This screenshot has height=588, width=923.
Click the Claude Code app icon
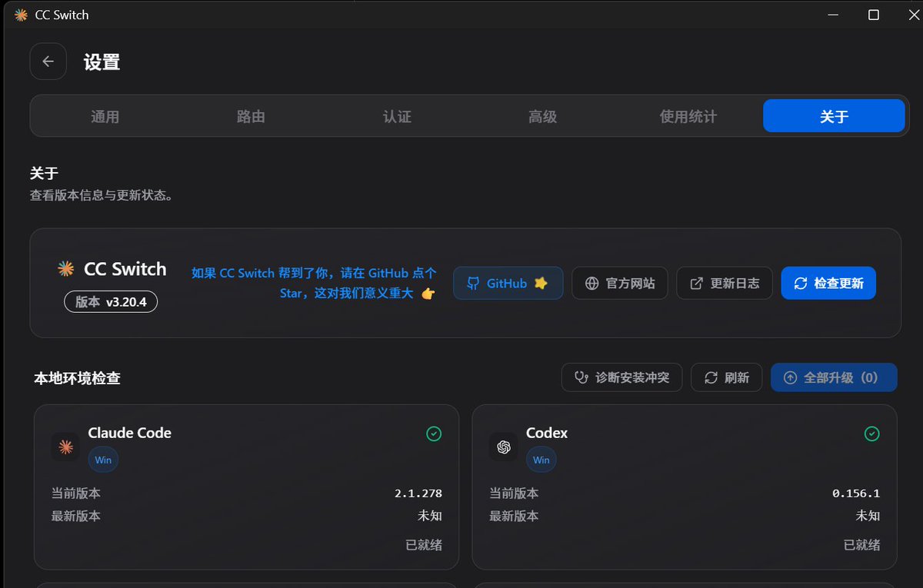tap(65, 447)
